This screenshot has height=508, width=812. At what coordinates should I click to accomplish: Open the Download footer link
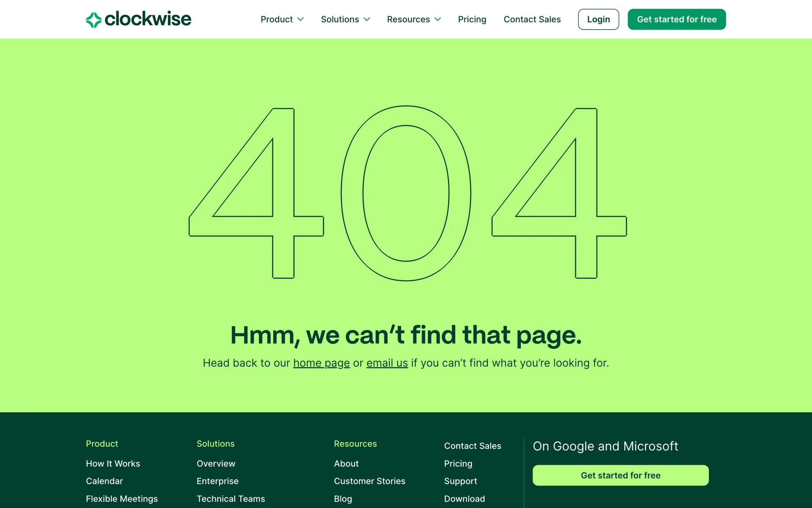464,499
